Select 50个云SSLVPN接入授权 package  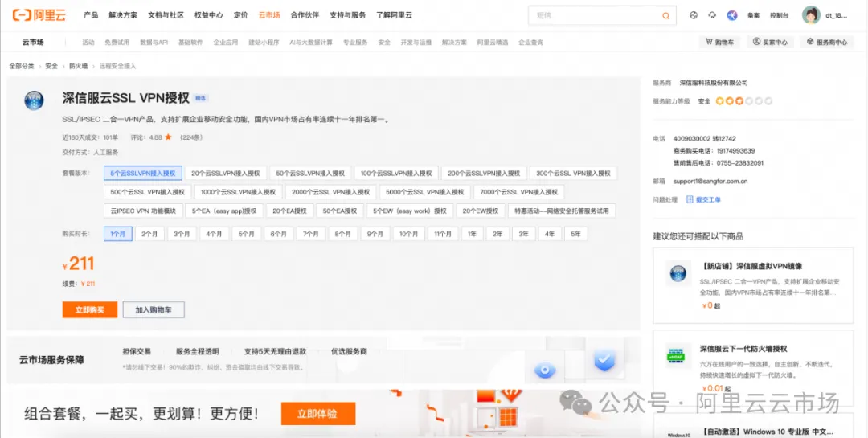310,174
